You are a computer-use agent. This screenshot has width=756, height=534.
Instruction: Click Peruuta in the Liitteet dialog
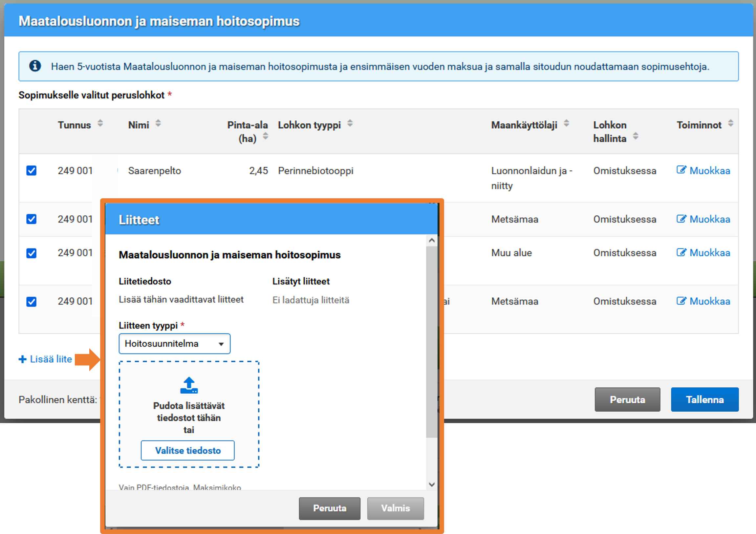tap(329, 508)
